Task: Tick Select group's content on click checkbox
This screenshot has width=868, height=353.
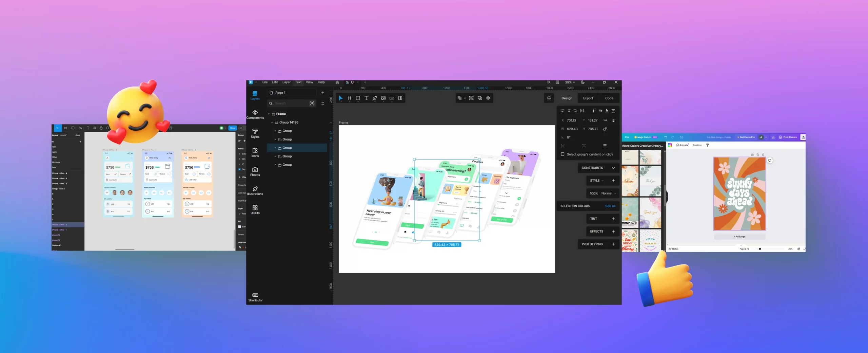Action: pos(563,154)
